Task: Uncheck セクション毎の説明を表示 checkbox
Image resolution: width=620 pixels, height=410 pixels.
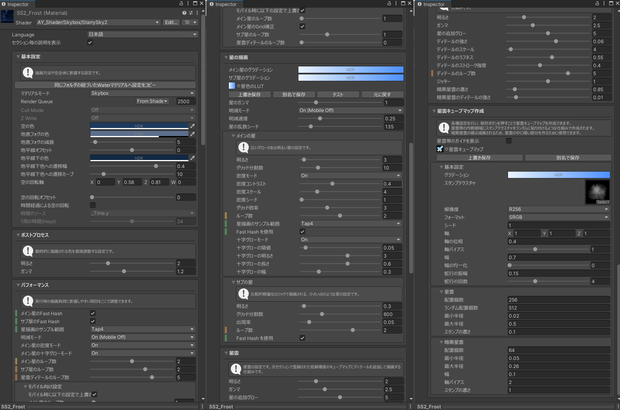Action: coord(90,42)
